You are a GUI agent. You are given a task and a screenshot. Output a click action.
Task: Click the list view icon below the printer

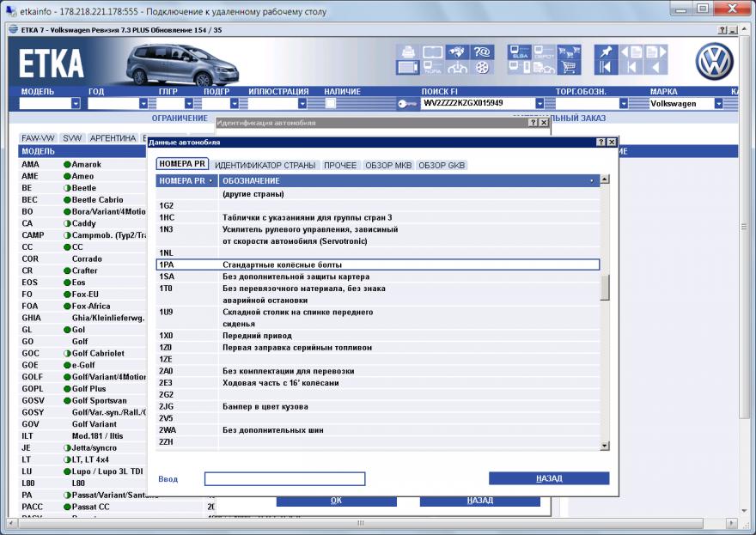click(x=408, y=68)
